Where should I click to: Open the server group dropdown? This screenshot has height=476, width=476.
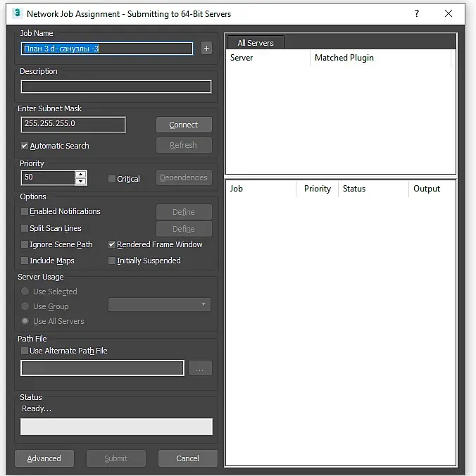click(x=159, y=304)
